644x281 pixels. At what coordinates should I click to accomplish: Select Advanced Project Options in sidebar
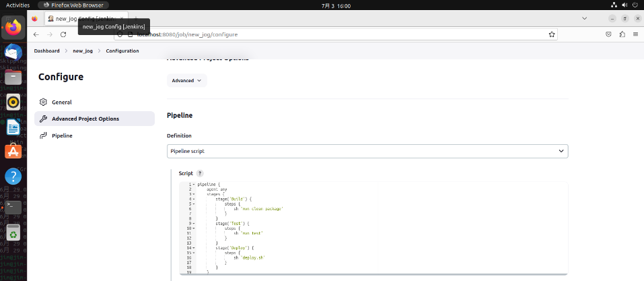click(x=94, y=119)
